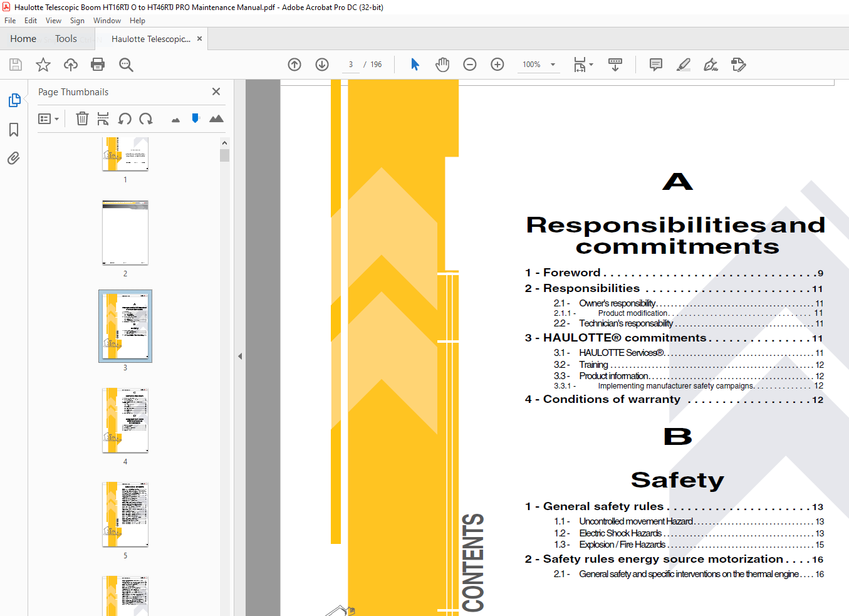849x616 pixels.
Task: Open the Page Thumbnails sidebar icon
Action: pos(14,100)
